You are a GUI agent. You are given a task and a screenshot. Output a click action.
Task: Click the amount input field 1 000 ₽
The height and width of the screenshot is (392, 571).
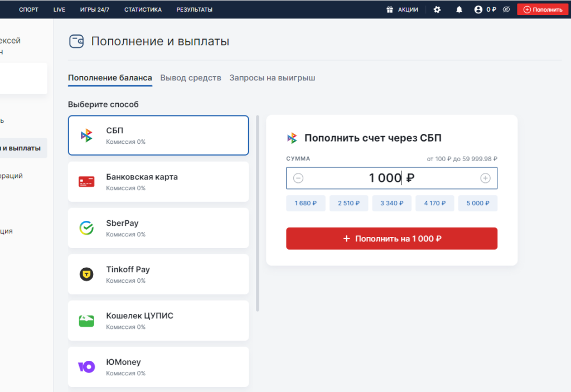(391, 178)
